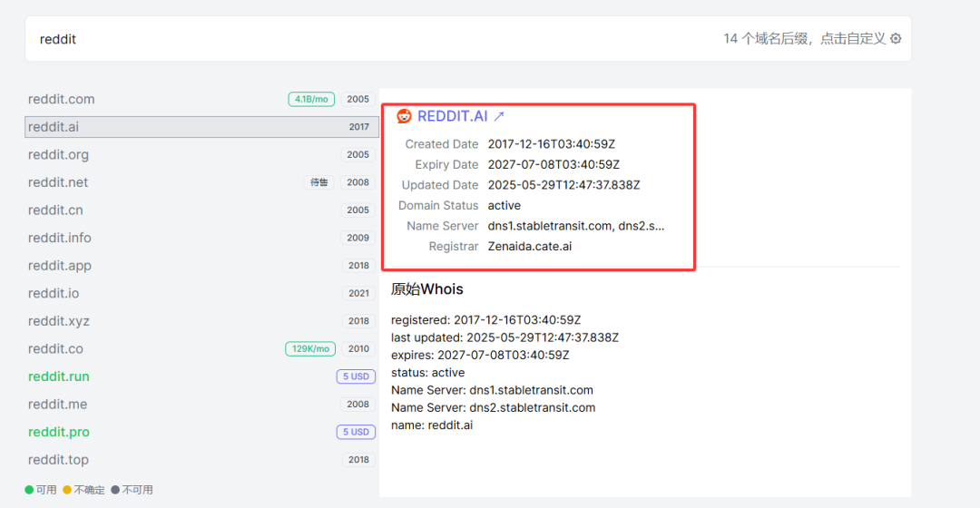Click the yellow 不确定 legend dot

coord(67,490)
